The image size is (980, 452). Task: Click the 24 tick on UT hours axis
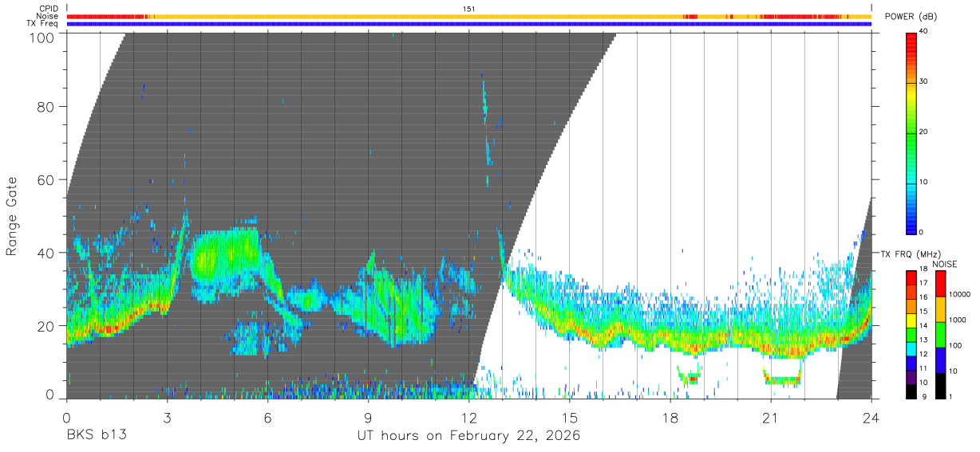(871, 417)
